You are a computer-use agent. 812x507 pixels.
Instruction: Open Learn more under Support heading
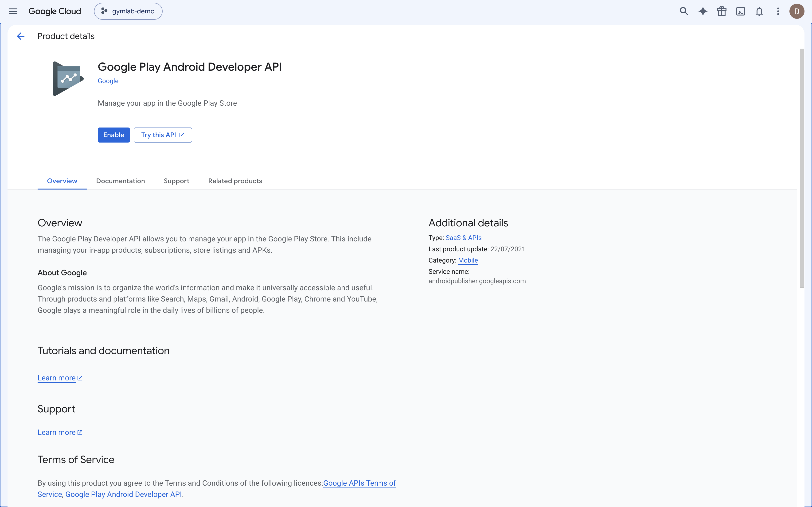pos(60,433)
